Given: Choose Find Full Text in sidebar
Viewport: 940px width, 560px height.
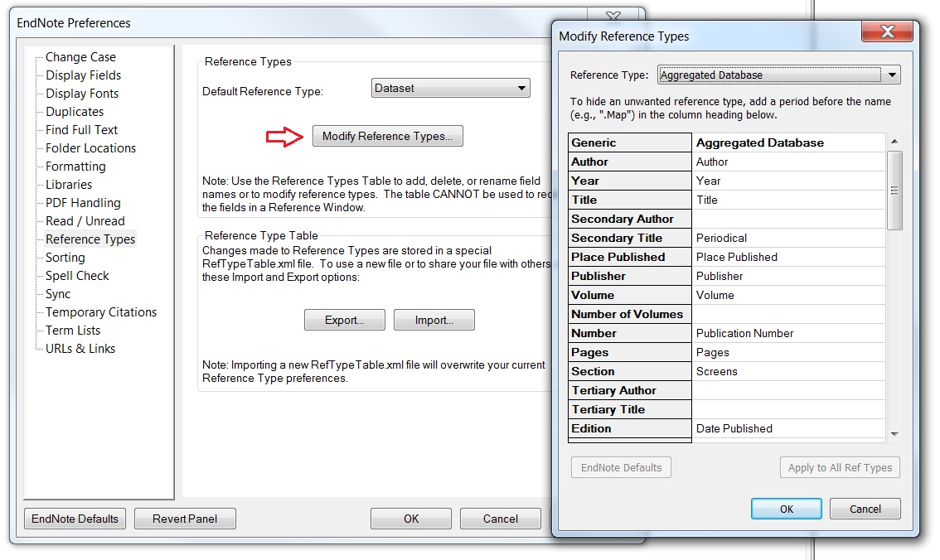Looking at the screenshot, I should 81,130.
